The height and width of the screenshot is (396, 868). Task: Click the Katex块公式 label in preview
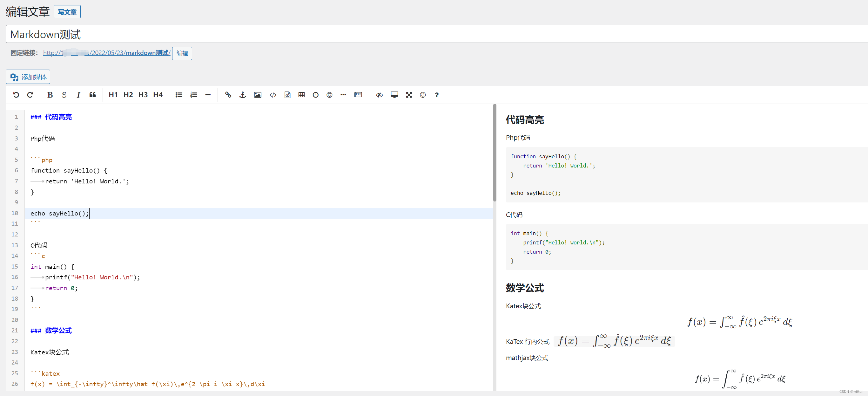(x=523, y=306)
